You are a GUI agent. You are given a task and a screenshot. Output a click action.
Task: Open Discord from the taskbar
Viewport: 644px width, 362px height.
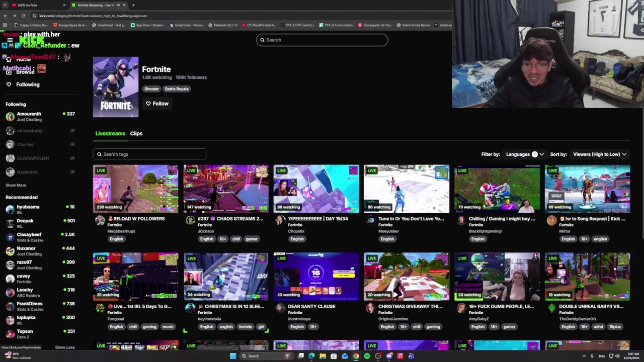[x=389, y=356]
